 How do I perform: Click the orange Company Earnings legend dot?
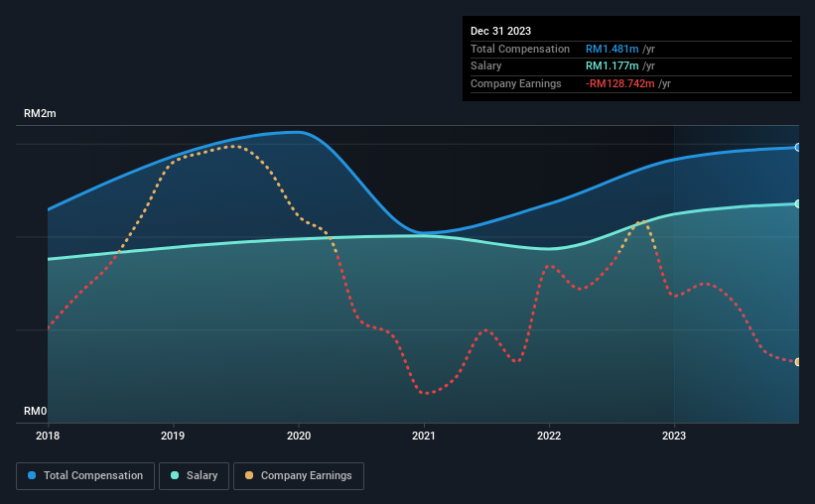click(249, 475)
